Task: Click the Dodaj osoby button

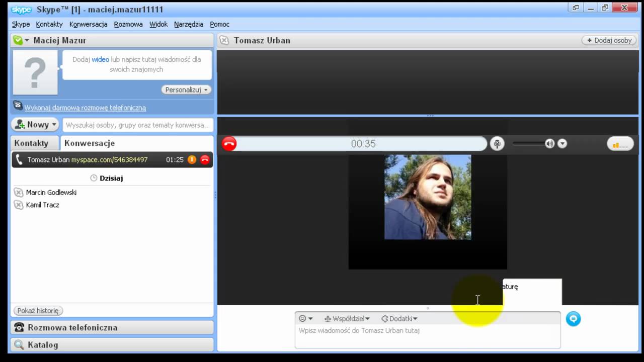Action: click(608, 40)
